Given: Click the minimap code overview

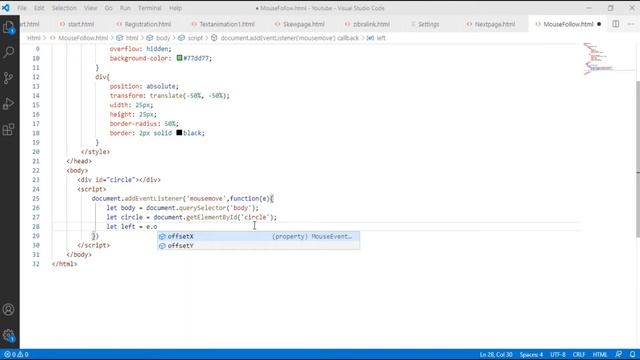Looking at the screenshot, I should point(599,59).
